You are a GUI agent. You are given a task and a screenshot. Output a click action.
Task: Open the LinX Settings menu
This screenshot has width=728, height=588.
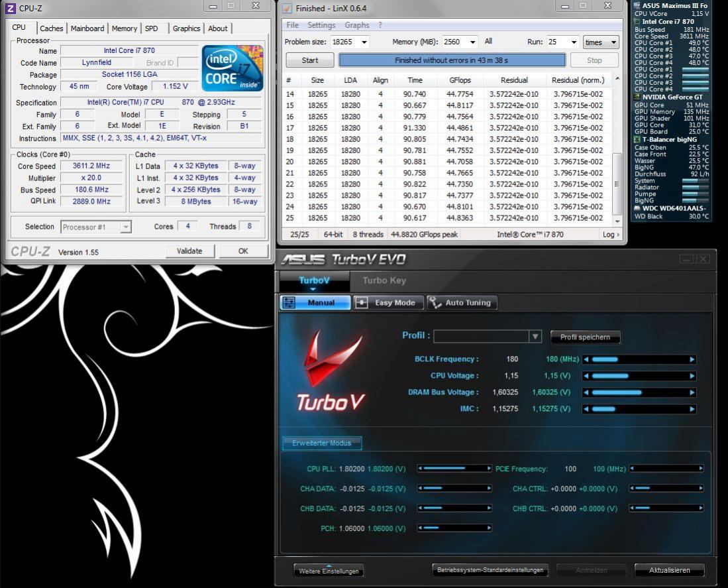321,25
